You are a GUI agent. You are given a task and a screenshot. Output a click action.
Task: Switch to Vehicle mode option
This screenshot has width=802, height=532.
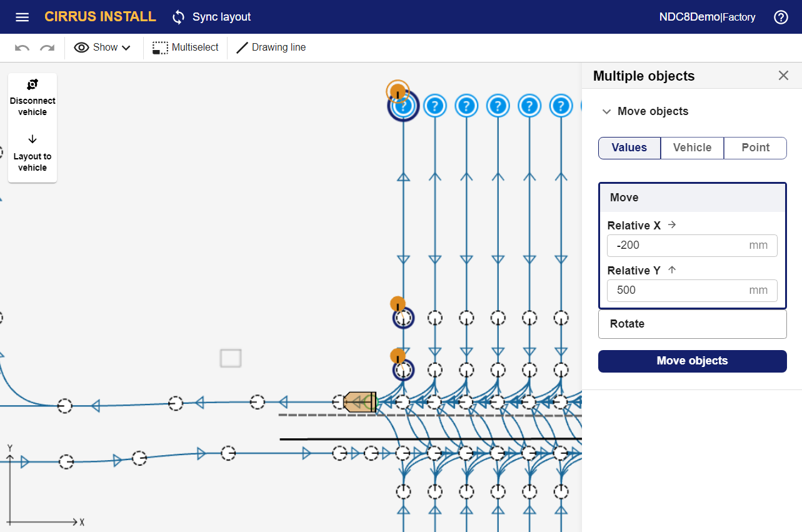692,148
